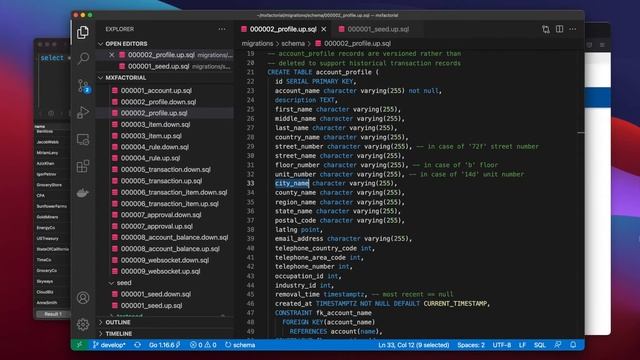
Task: Split the editor right
Action: tap(560, 29)
